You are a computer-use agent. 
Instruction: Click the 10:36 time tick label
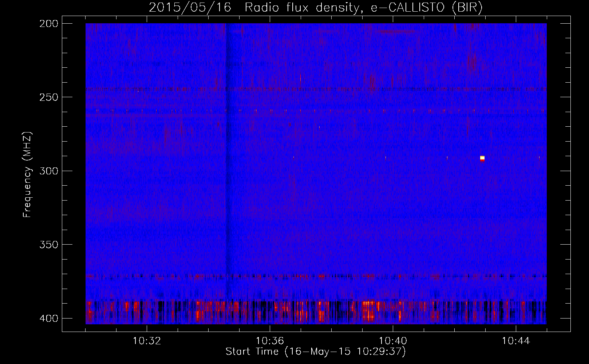(x=270, y=341)
